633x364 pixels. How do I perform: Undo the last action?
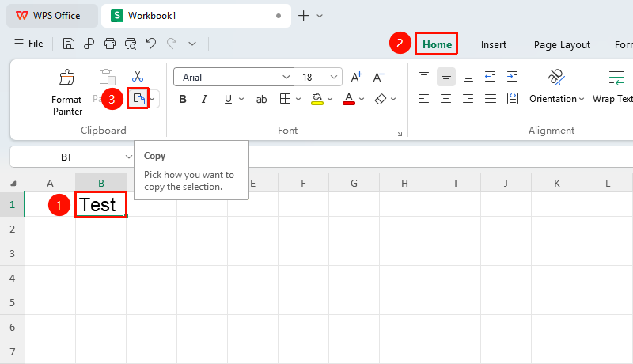click(151, 44)
